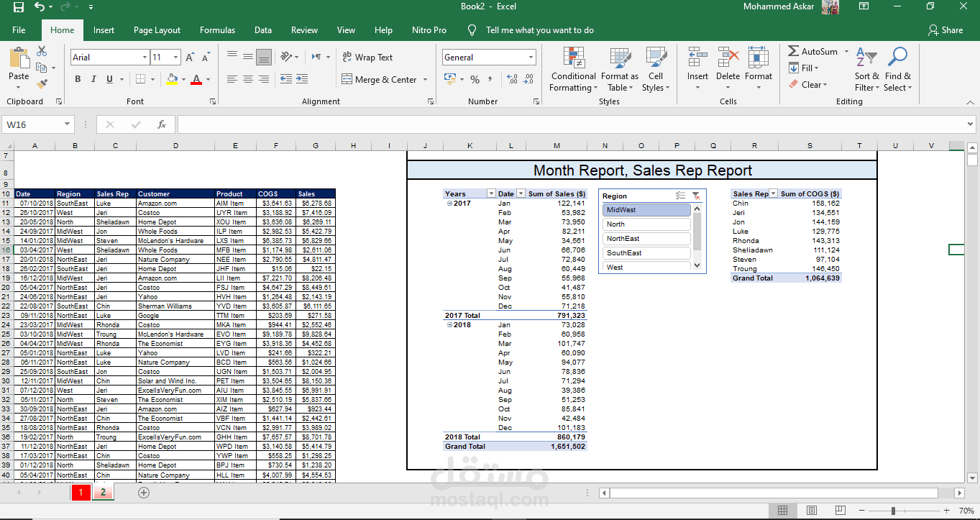Click the Region slicer scrollbar down arrow
Screen dimensions: 980x520
696,265
